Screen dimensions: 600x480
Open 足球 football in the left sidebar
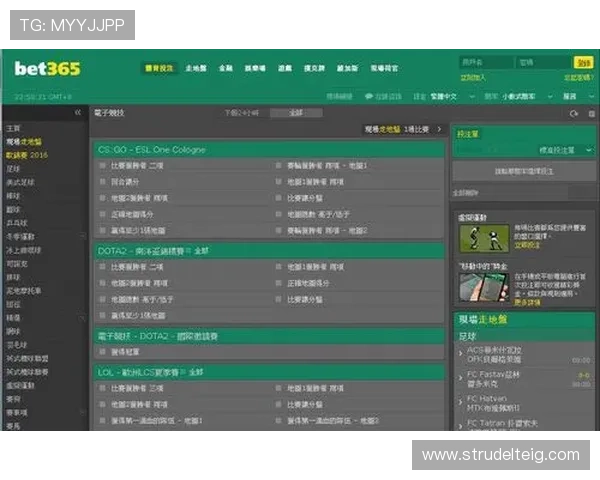point(13,169)
